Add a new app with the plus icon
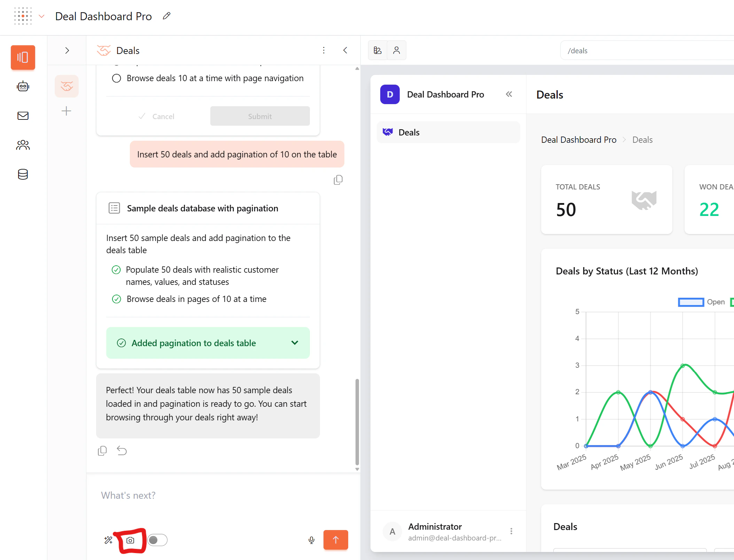This screenshot has height=560, width=734. tap(67, 111)
